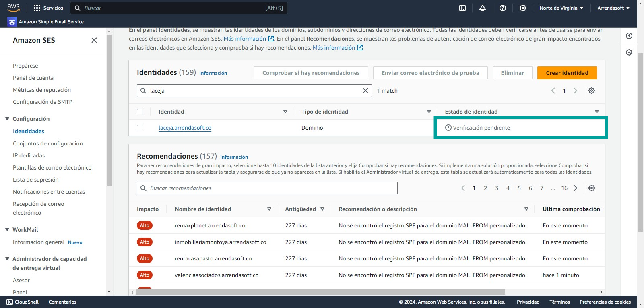Image resolution: width=644 pixels, height=308 pixels.
Task: Click the recommendations horizontal scrollbar
Action: click(x=320, y=292)
